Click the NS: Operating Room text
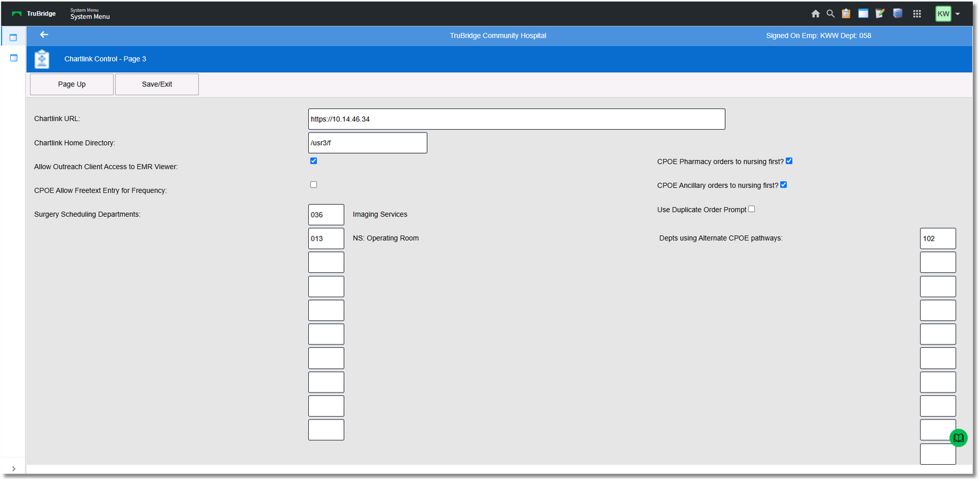 click(x=386, y=238)
